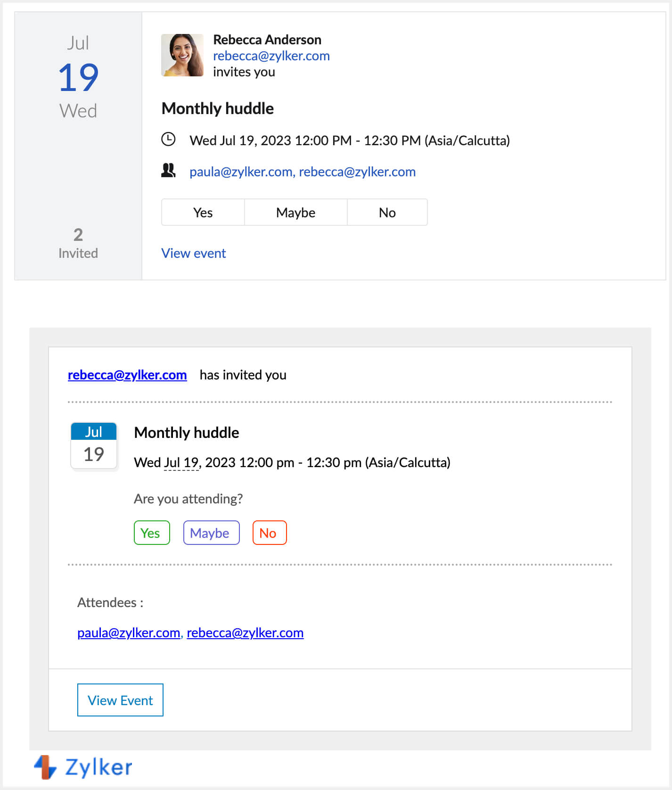
Task: Click the attendees people icon
Action: (168, 171)
